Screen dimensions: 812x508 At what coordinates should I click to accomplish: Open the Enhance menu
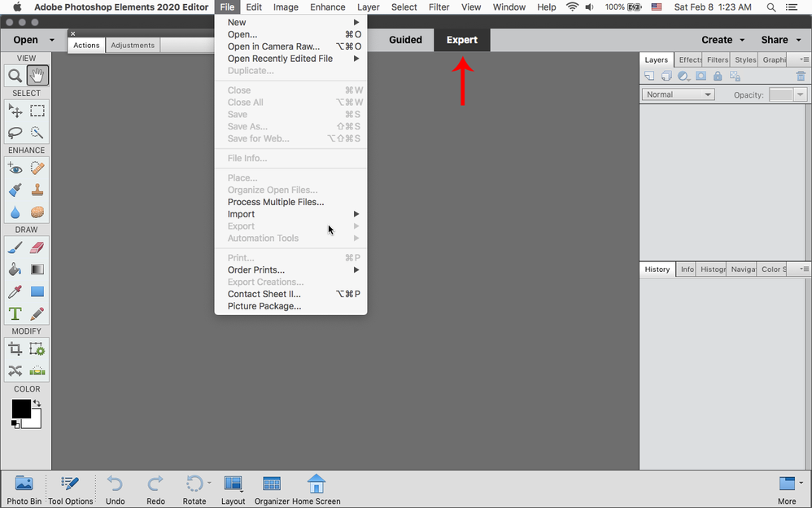point(327,7)
